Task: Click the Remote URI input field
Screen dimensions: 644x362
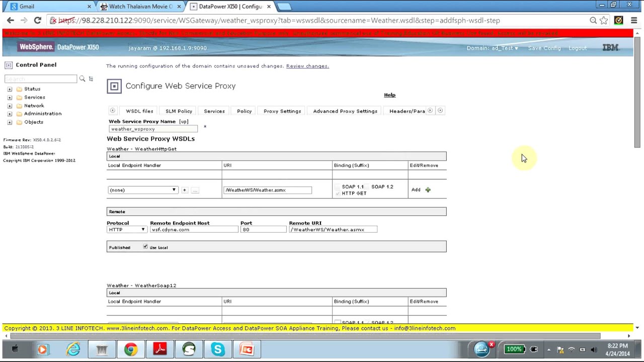Action: (333, 230)
